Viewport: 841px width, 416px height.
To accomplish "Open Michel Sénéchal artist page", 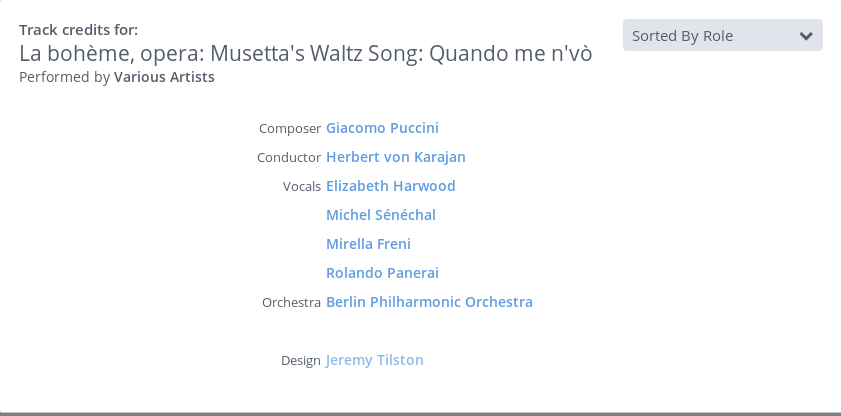I will 381,215.
